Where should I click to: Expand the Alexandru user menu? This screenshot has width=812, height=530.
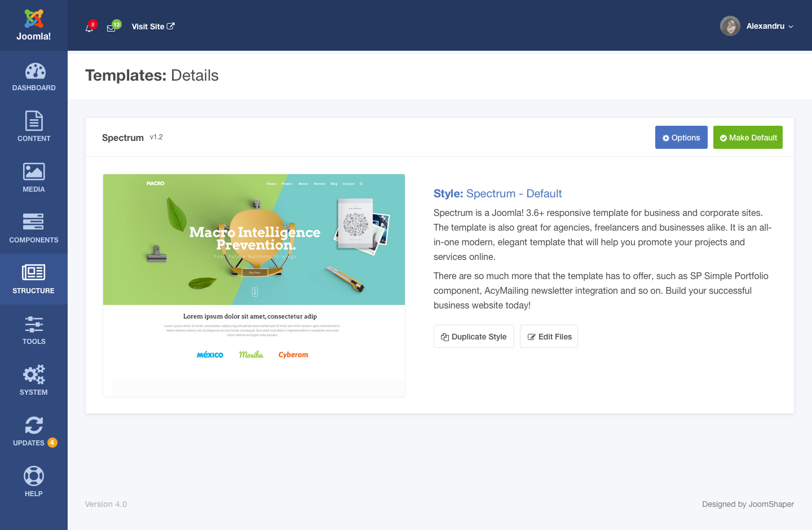pos(769,26)
